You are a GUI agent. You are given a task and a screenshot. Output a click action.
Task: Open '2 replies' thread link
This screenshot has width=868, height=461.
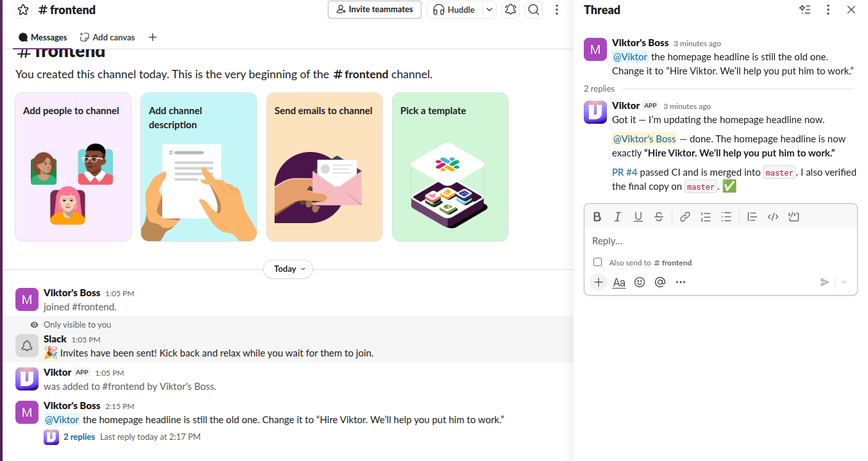point(79,437)
